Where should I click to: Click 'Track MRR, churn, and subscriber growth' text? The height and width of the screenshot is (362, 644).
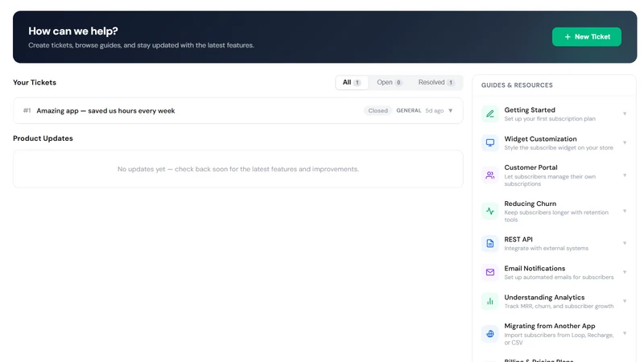pos(559,306)
